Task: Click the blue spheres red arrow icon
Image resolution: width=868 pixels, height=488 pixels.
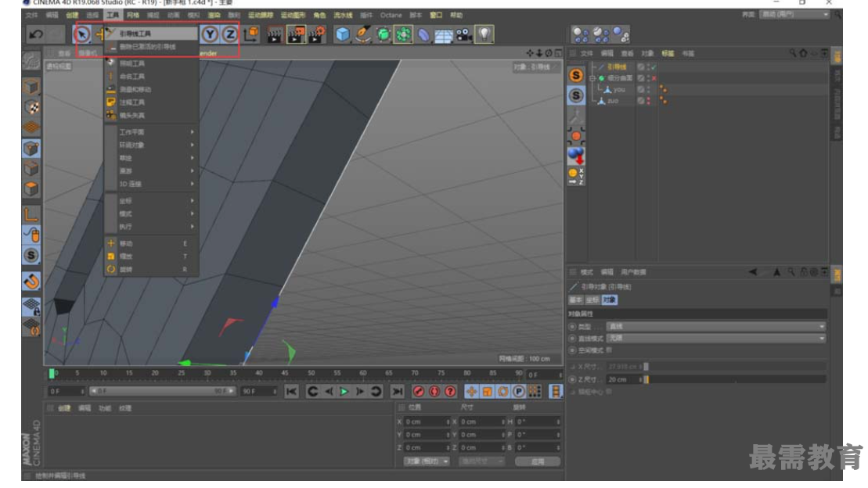Action: coord(576,156)
